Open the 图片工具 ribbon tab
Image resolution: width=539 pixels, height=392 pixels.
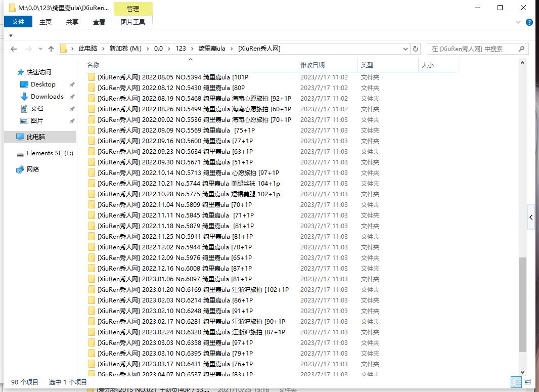pyautogui.click(x=133, y=22)
